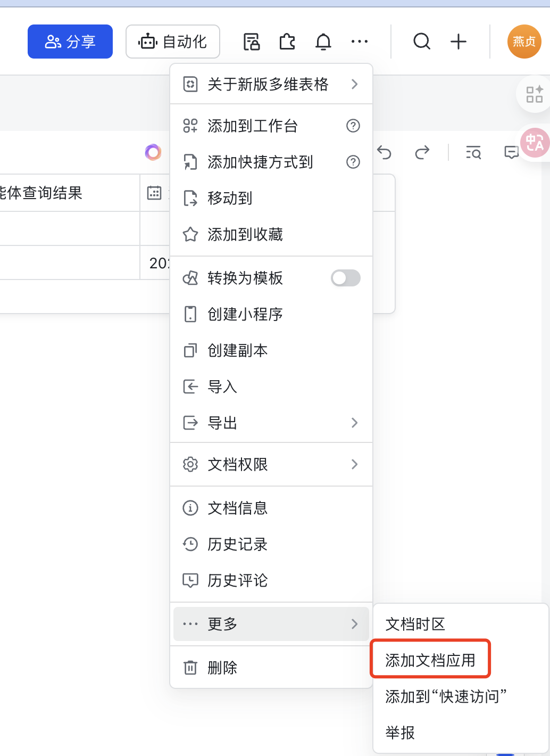Select 创建小程序 menu item
This screenshot has height=756, width=550.
(x=271, y=314)
